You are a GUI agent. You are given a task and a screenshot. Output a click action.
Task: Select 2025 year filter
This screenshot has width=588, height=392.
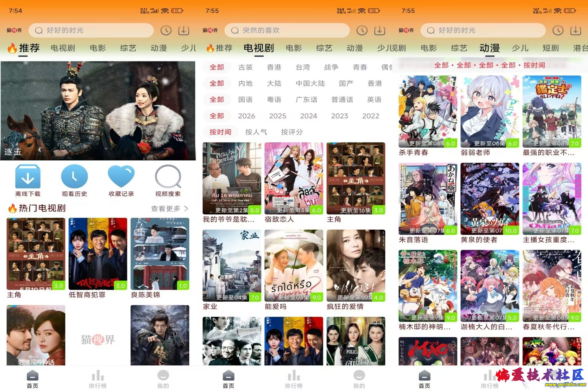[x=278, y=116]
